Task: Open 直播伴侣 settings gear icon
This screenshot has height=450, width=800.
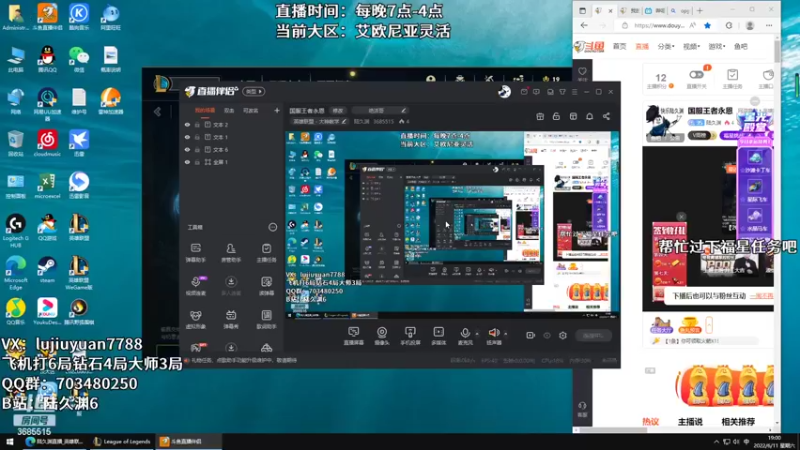Action: click(563, 335)
